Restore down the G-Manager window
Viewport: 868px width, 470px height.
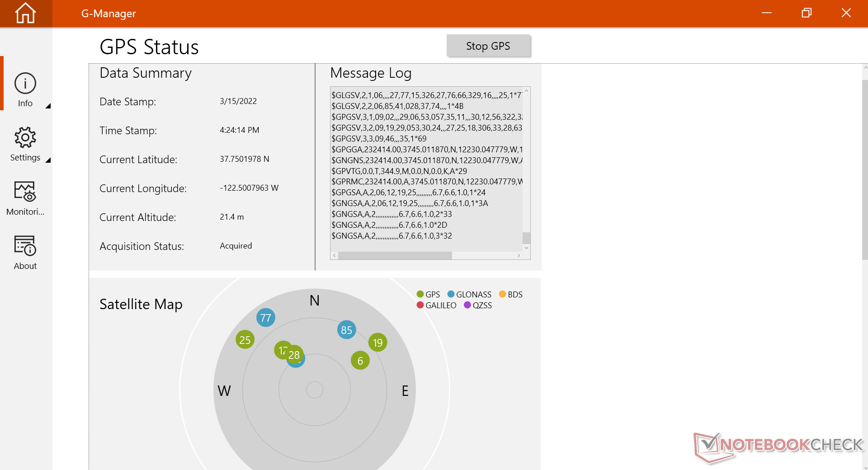807,13
